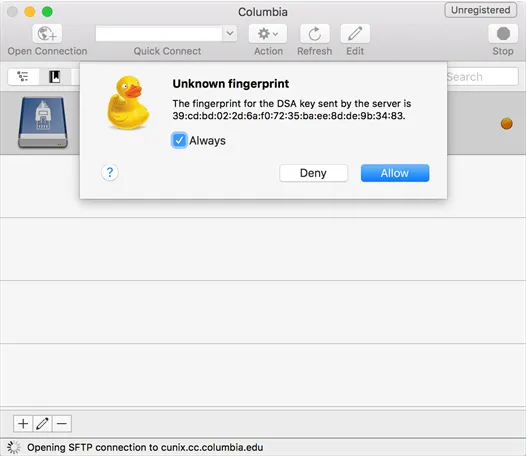Click the Edit pencil toolbar icon

point(355,34)
